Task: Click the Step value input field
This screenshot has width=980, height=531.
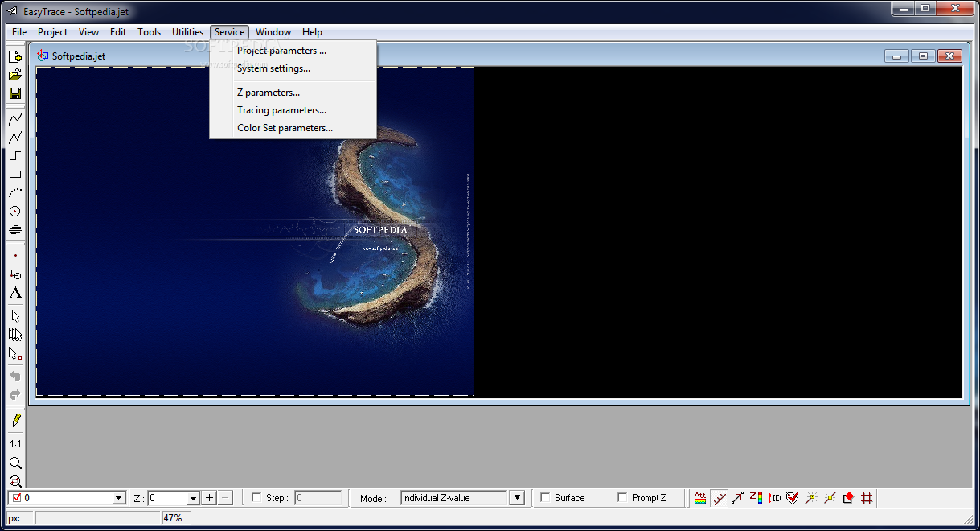Action: pos(318,498)
